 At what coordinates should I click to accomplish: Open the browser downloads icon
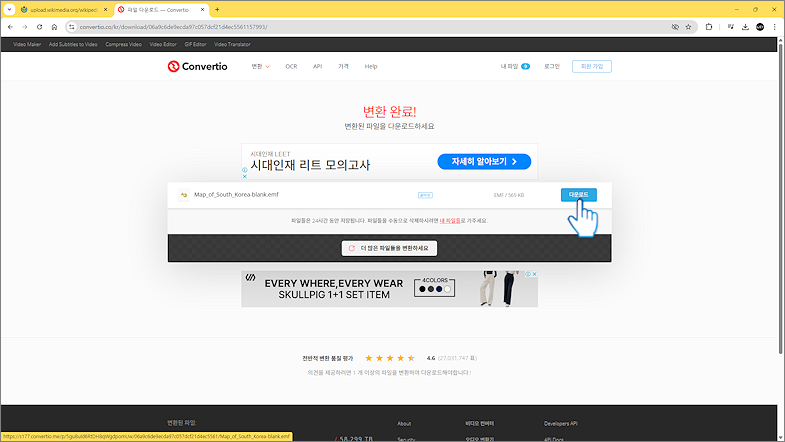coord(745,27)
